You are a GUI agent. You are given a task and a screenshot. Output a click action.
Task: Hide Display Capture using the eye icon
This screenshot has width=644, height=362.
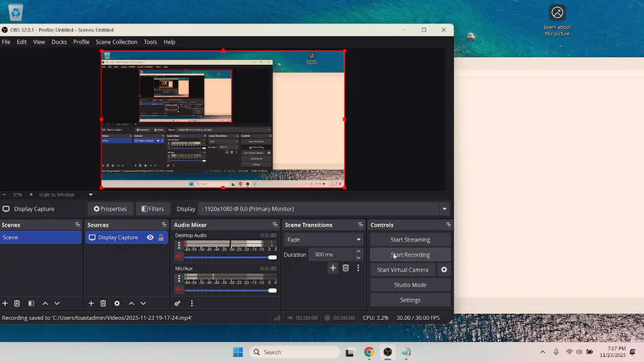150,238
